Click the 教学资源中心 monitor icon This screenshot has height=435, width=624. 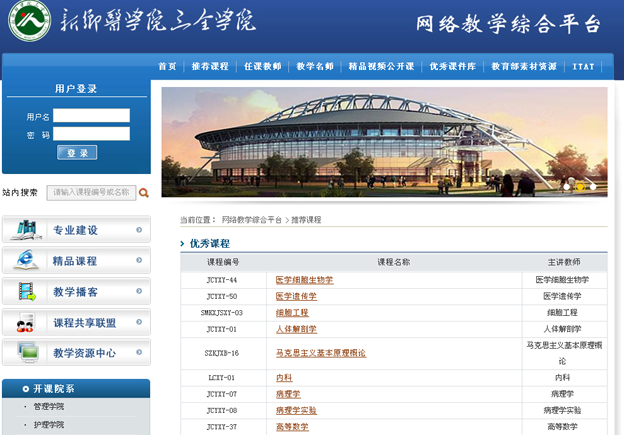coord(26,353)
